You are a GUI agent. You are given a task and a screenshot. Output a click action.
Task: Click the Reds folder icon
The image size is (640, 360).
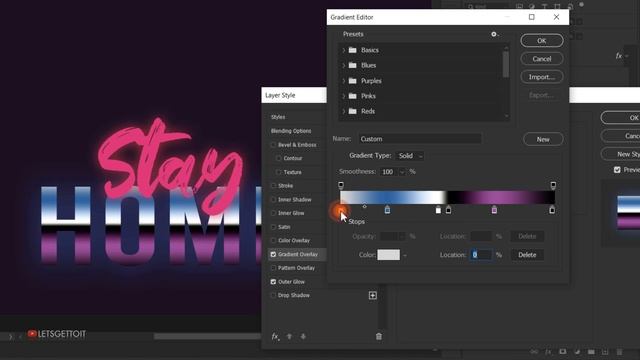pos(353,111)
